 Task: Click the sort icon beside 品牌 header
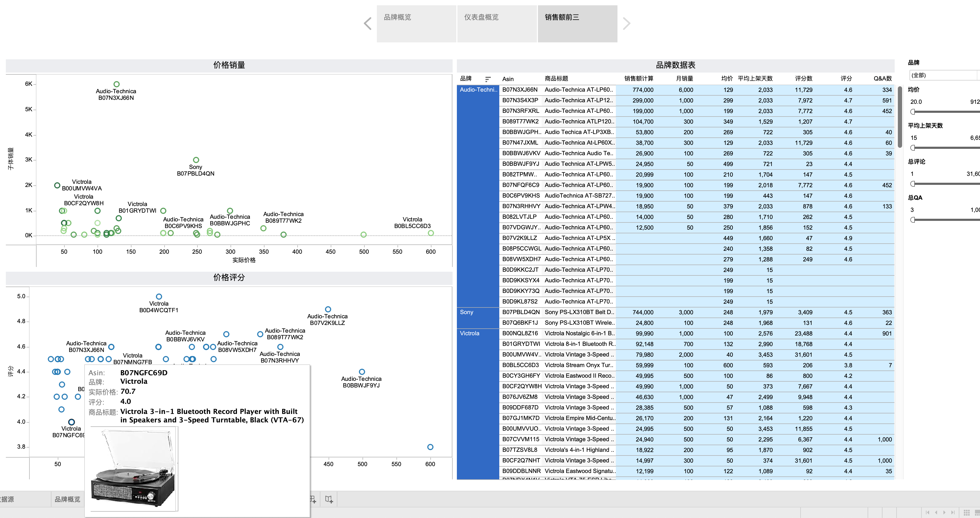click(488, 79)
